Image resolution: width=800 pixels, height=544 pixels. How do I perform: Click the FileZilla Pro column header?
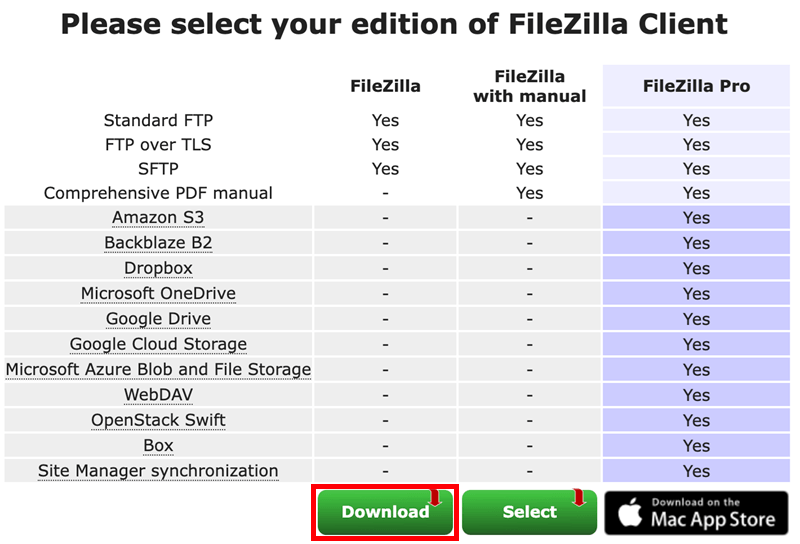696,86
